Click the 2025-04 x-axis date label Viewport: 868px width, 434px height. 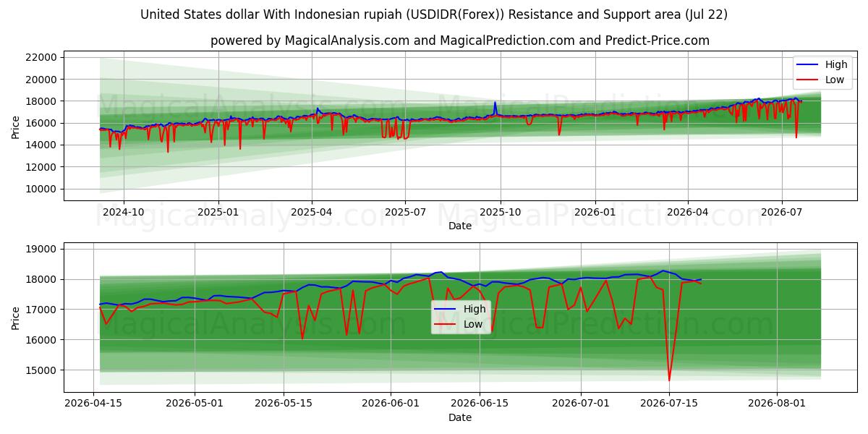tap(311, 213)
